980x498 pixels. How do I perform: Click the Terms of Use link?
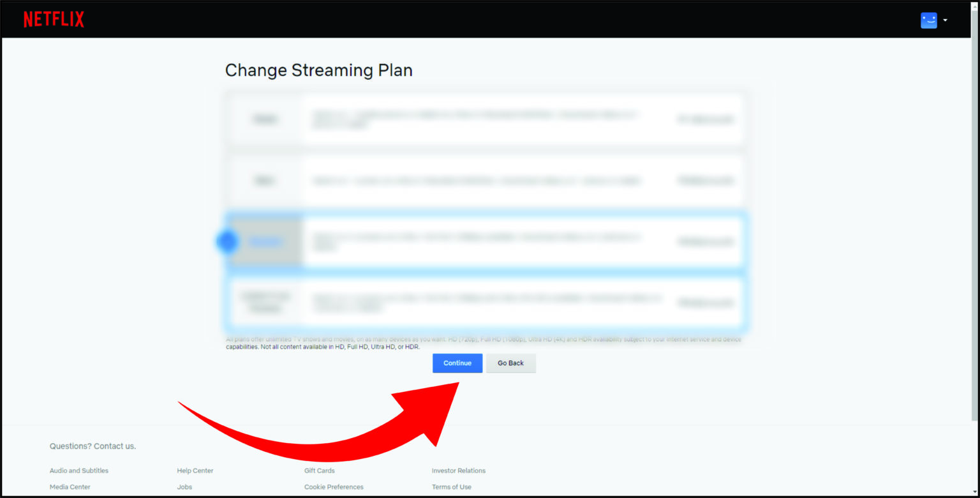click(x=451, y=487)
